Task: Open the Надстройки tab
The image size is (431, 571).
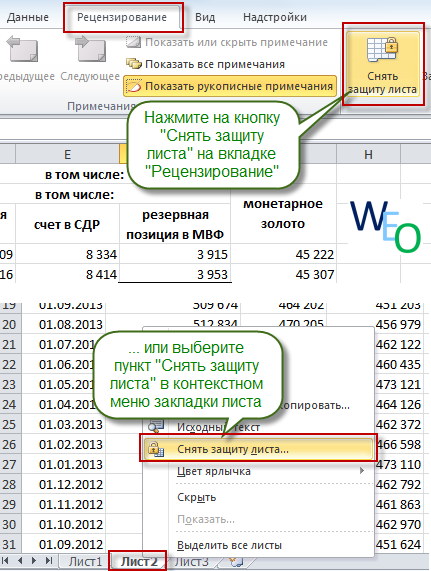Action: click(275, 17)
